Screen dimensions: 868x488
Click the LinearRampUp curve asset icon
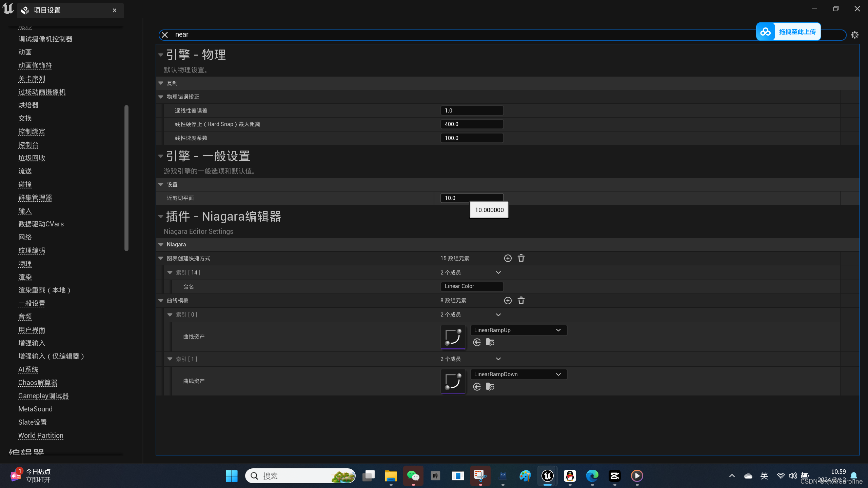453,336
